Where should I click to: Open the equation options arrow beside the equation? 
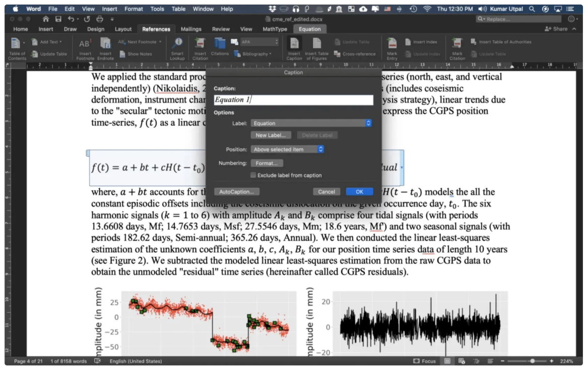coord(402,168)
